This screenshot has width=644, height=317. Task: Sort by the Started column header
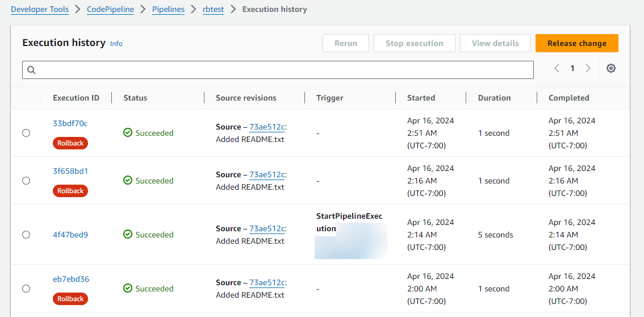(x=421, y=98)
